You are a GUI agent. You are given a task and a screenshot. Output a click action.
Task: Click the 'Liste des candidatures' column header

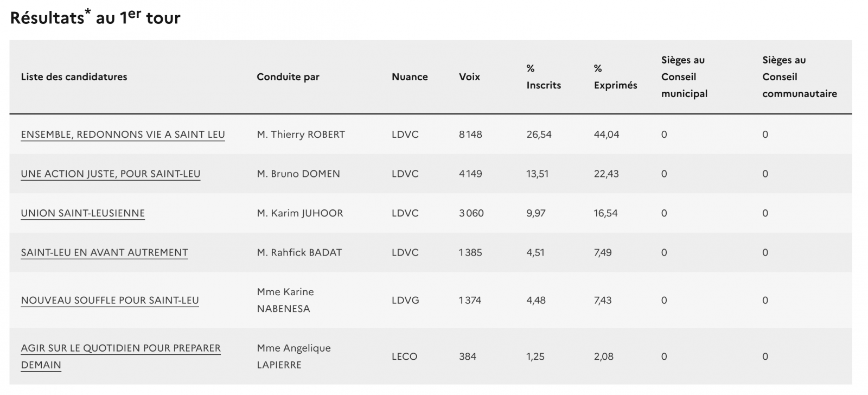(74, 77)
